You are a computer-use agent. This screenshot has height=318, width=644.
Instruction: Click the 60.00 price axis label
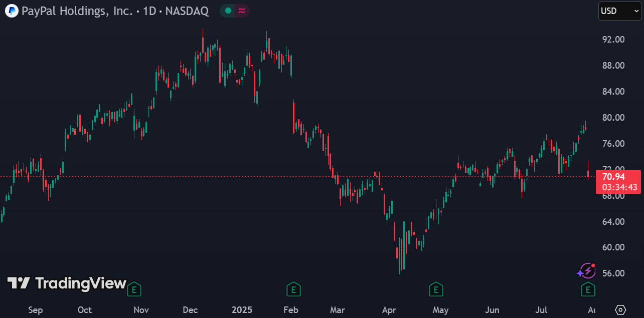[612, 247]
